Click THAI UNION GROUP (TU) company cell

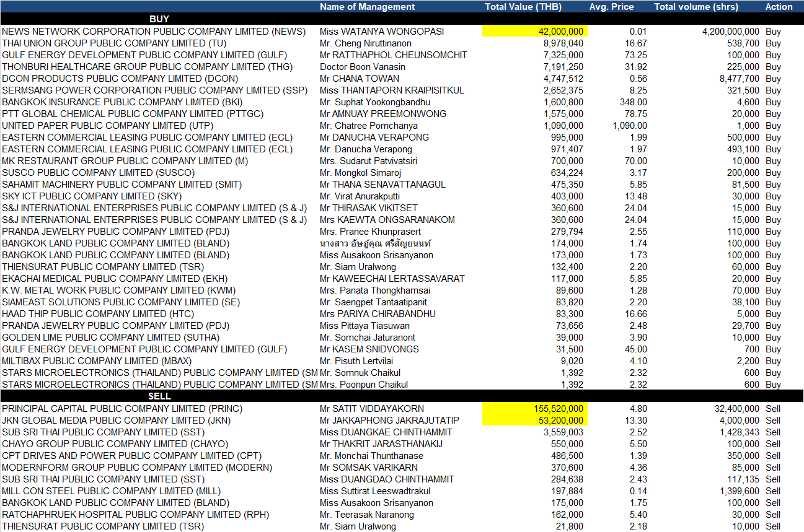point(113,43)
